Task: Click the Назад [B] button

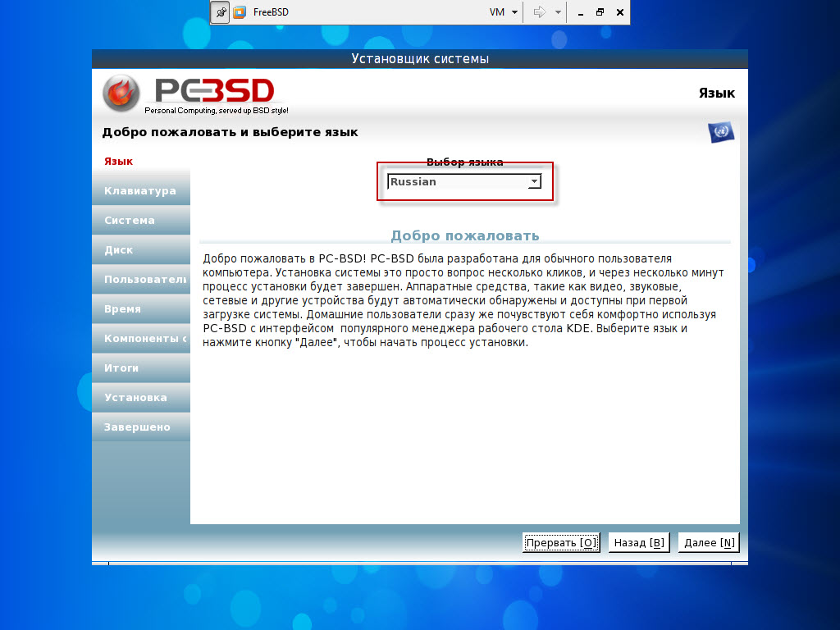Action: (639, 543)
